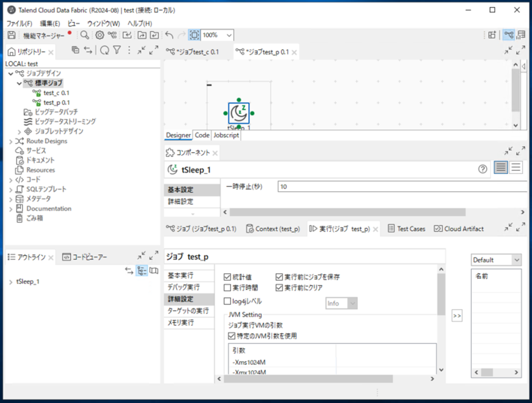Collapse the 標準ジョブ tree node

[19, 83]
